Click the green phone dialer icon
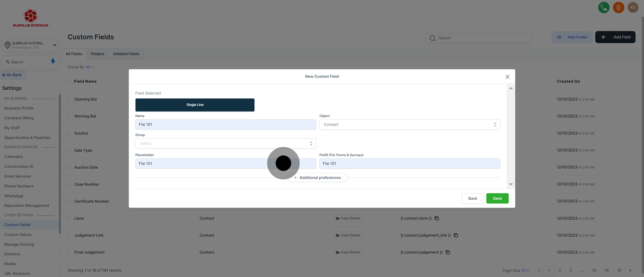The image size is (644, 277). click(604, 7)
